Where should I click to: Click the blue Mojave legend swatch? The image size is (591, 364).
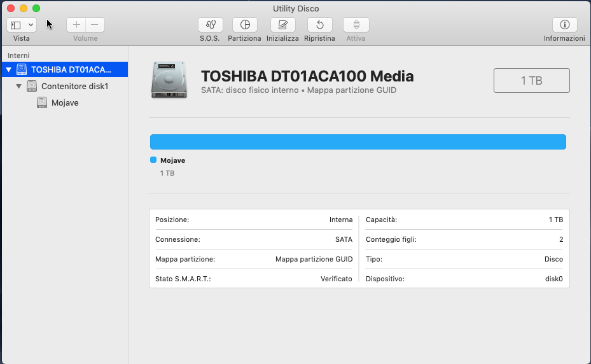pyautogui.click(x=153, y=160)
